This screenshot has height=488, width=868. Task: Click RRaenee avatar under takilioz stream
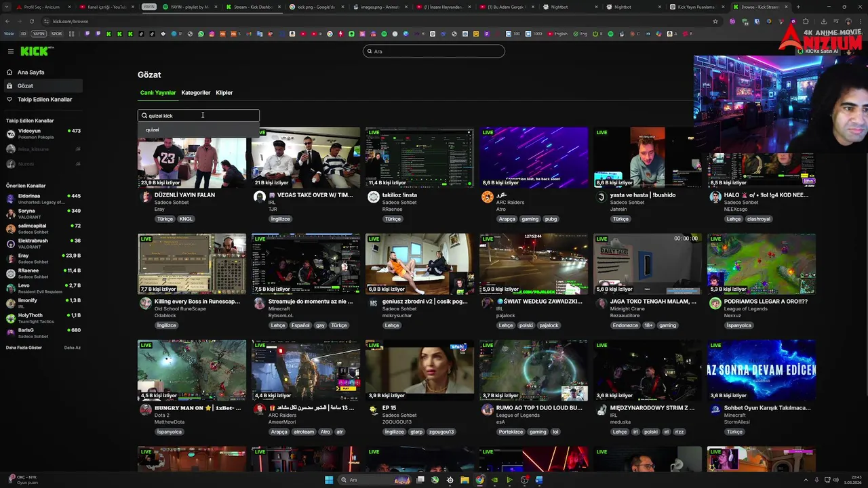[x=373, y=197]
